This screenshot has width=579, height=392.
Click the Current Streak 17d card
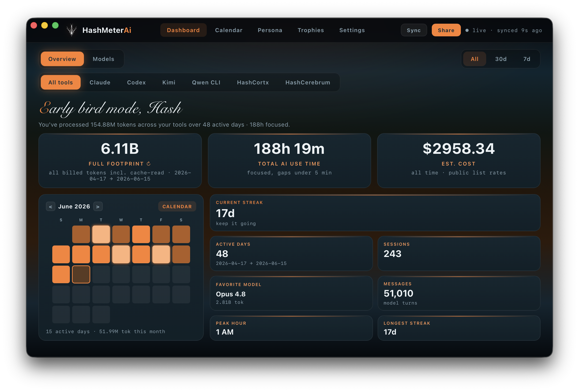(375, 213)
